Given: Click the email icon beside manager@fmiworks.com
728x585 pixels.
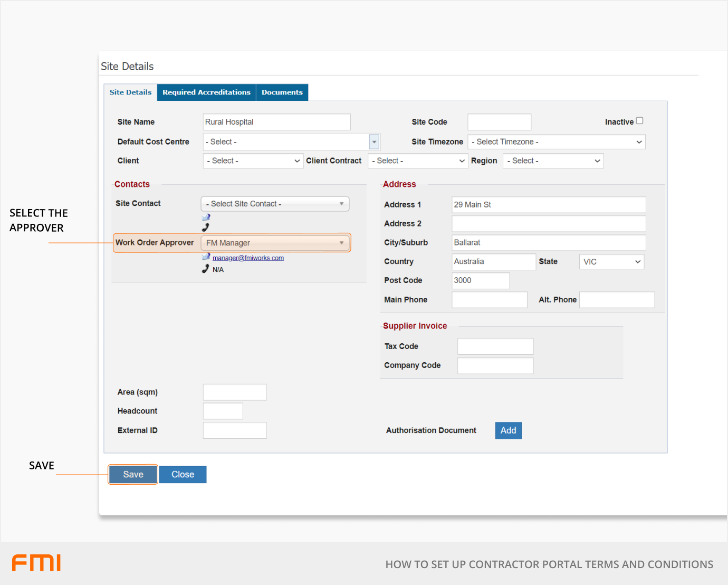Looking at the screenshot, I should [206, 257].
